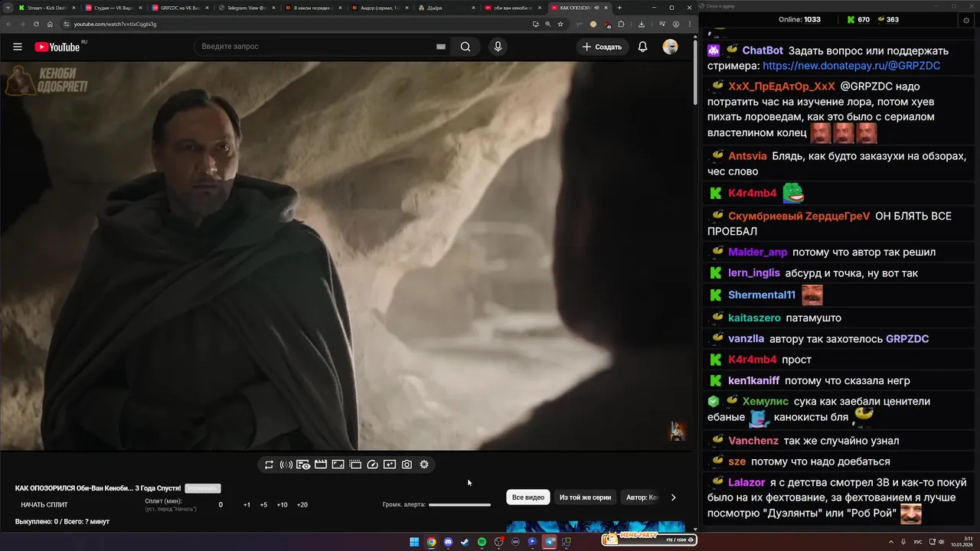
Task: Bookmark this page with the star icon
Action: (x=560, y=24)
